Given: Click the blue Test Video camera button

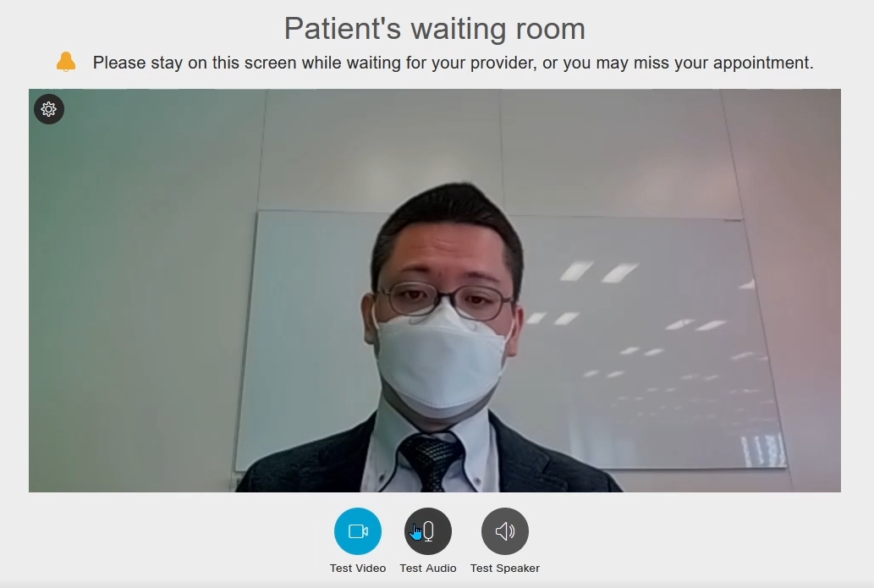Looking at the screenshot, I should coord(358,531).
